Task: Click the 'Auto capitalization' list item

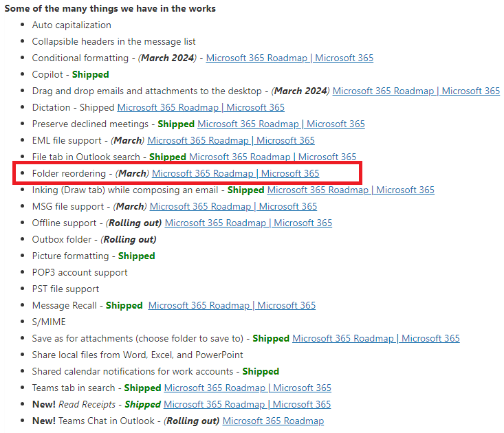Action: click(72, 25)
